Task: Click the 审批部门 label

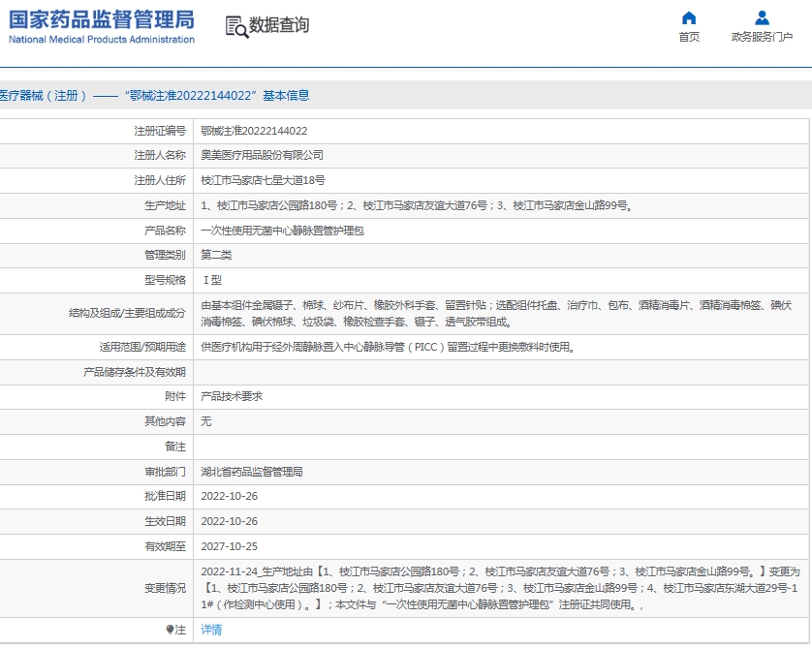Action: tap(165, 472)
